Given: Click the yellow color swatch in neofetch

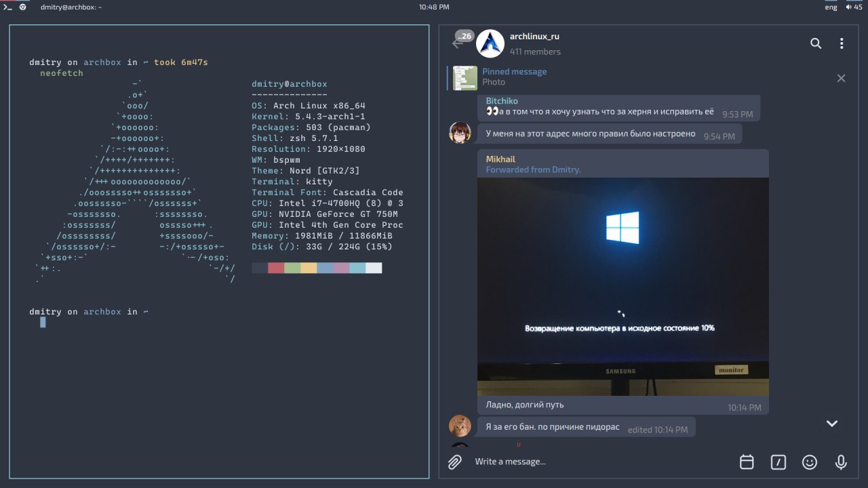Looking at the screenshot, I should pos(309,268).
